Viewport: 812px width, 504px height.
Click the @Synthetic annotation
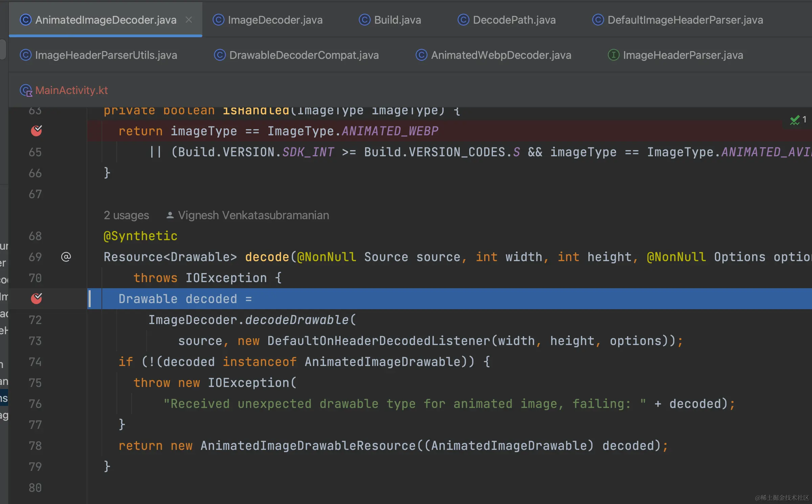coord(140,236)
